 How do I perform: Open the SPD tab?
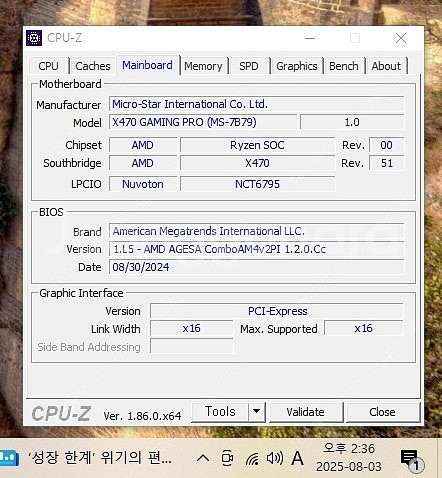[249, 66]
